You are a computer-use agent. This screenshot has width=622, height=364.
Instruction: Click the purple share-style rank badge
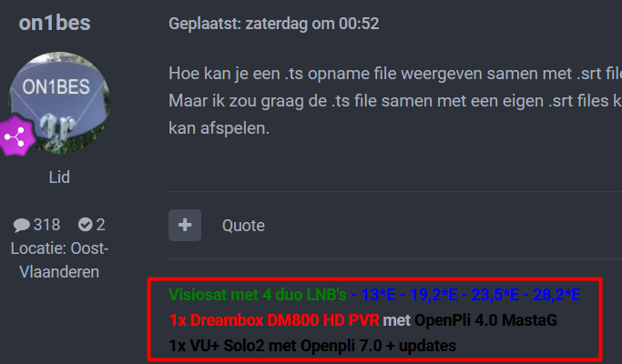15,136
